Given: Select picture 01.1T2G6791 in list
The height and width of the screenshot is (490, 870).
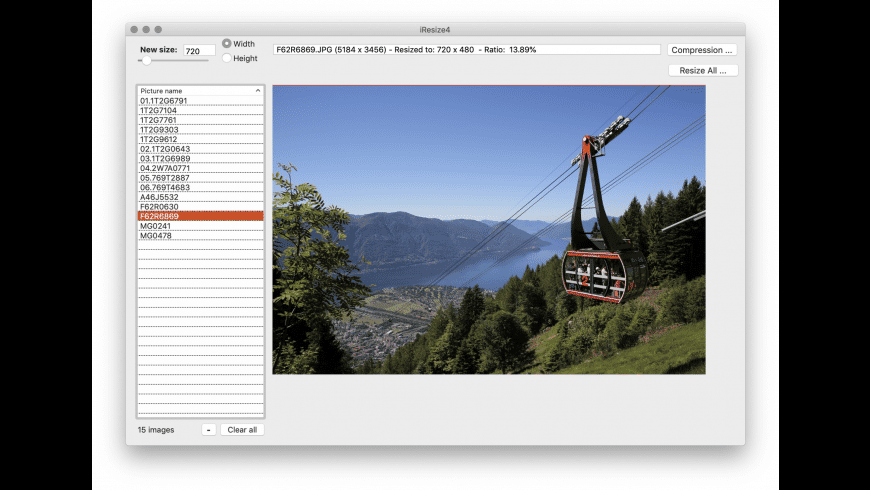Looking at the screenshot, I should pos(200,100).
